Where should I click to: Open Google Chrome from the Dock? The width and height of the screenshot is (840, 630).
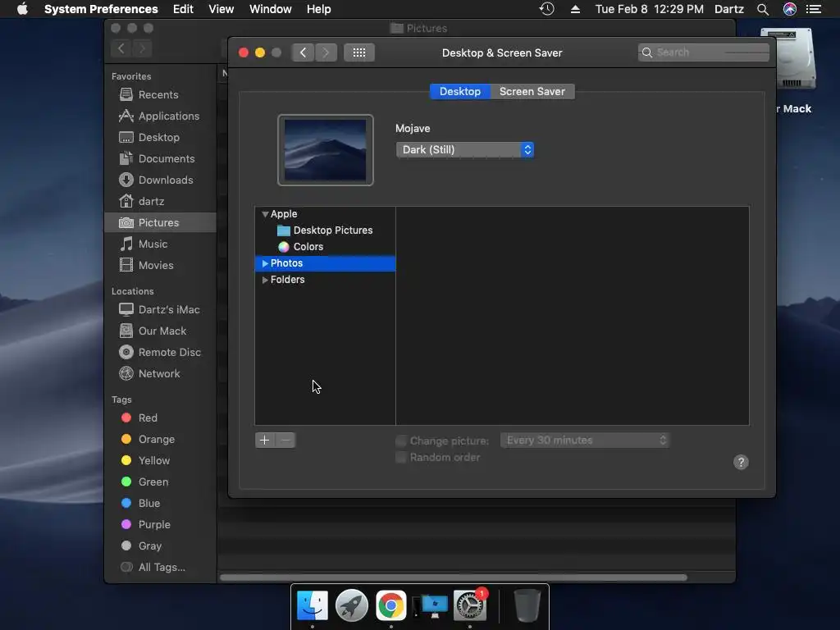click(x=391, y=605)
